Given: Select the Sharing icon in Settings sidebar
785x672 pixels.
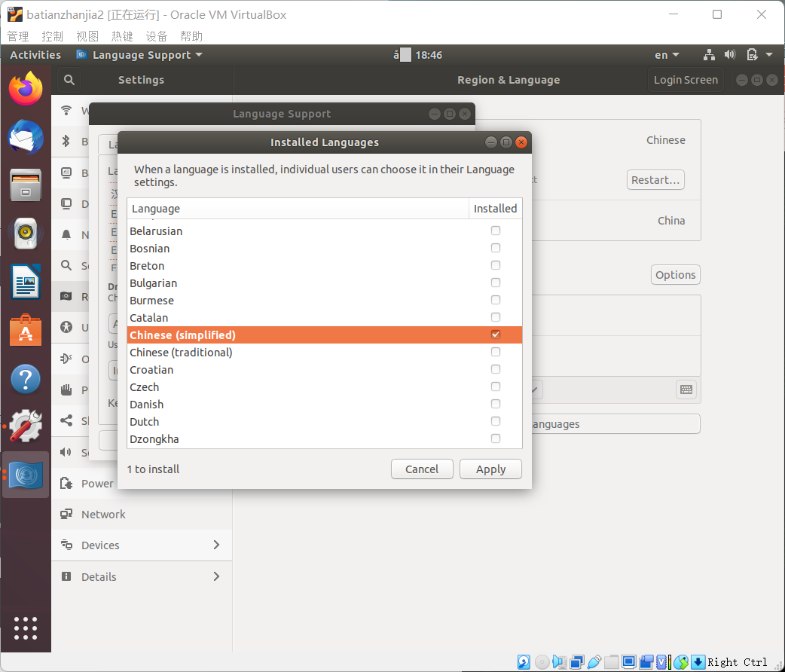Looking at the screenshot, I should coord(66,420).
